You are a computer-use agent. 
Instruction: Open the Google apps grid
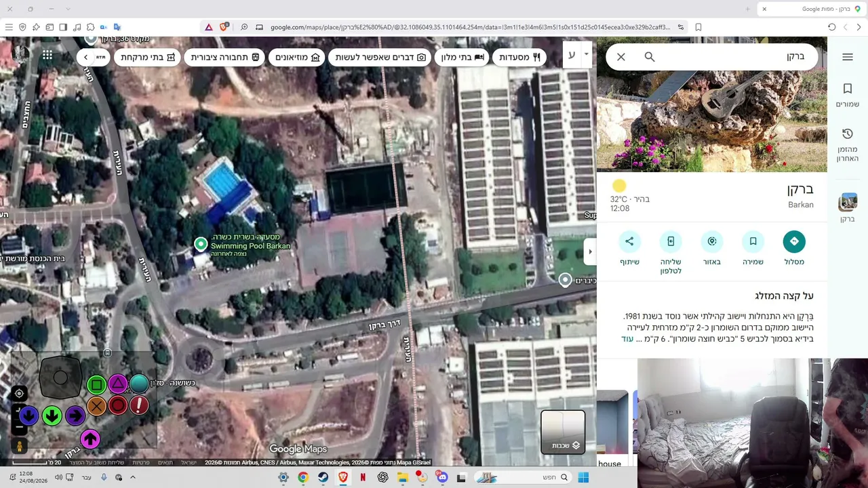[x=47, y=56]
